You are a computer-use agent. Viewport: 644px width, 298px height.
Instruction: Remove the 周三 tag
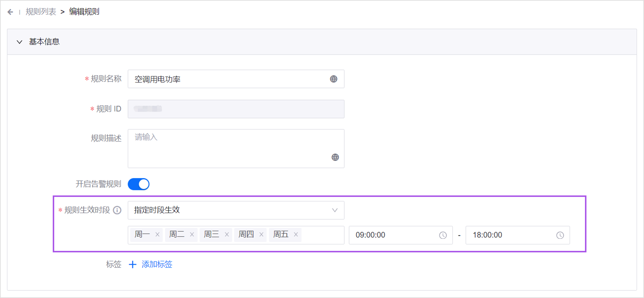[x=227, y=235]
